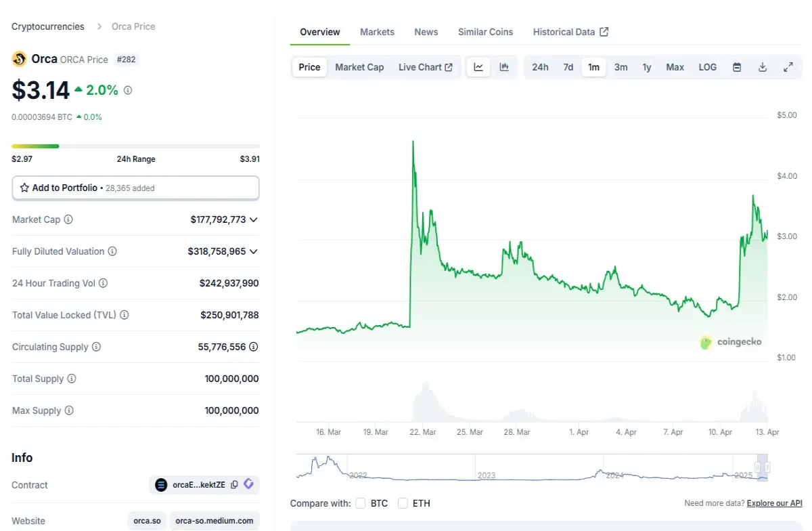Click Total Value Locked info icon
The height and width of the screenshot is (531, 812).
tap(124, 315)
